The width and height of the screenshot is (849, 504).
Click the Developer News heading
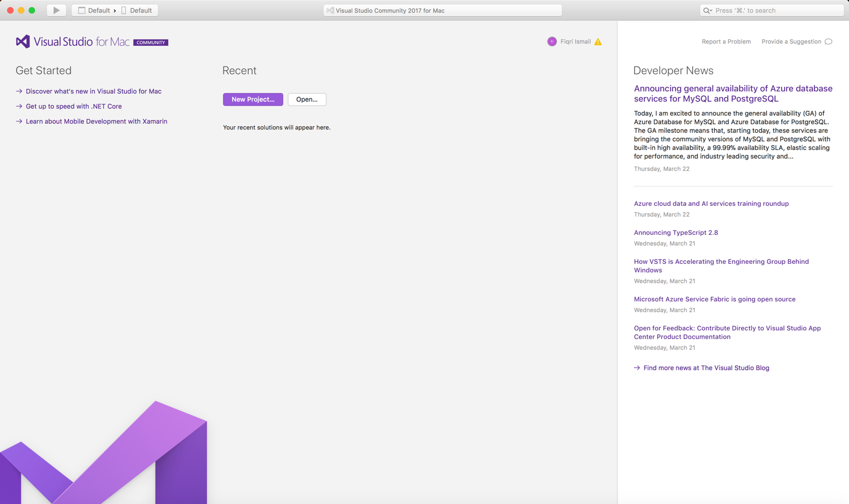[673, 70]
